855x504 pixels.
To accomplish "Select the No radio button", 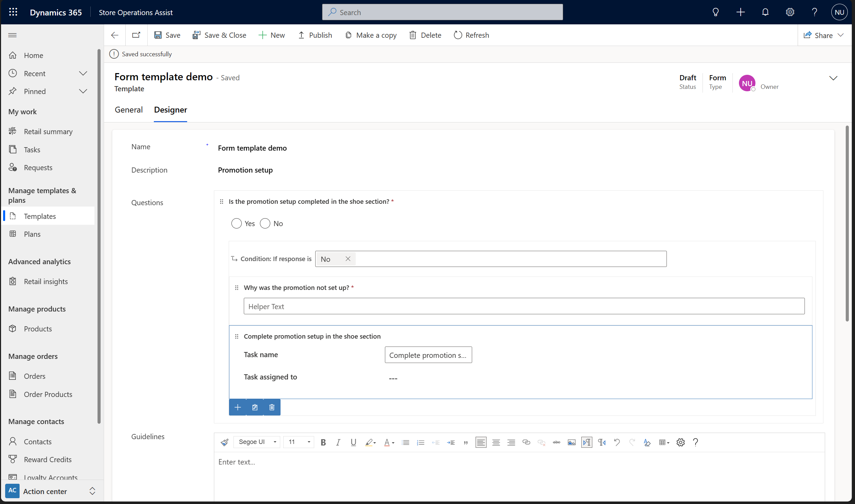I will coord(264,223).
